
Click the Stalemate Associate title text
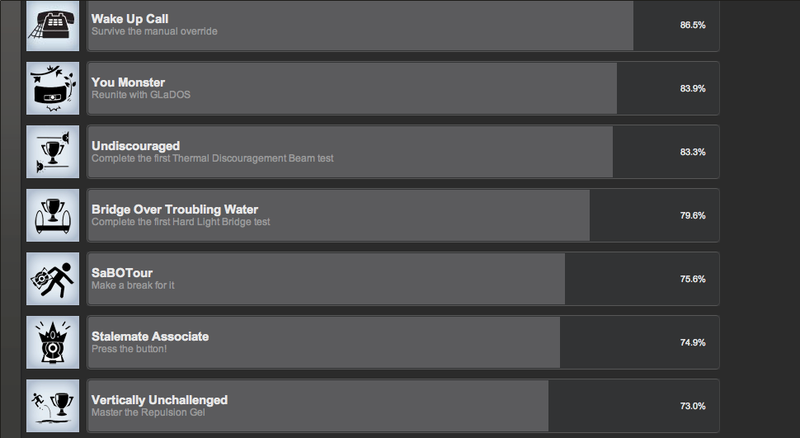[150, 336]
